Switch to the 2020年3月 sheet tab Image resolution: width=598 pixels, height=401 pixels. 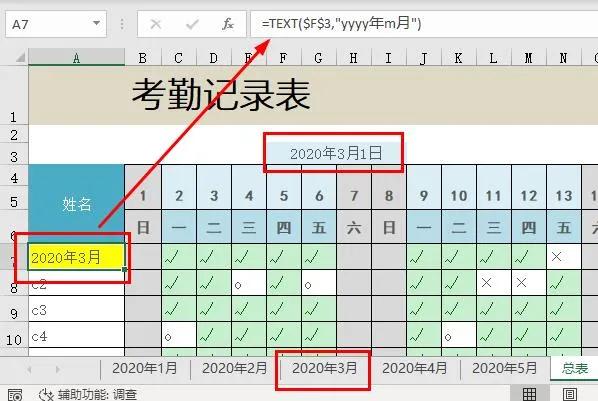[325, 369]
